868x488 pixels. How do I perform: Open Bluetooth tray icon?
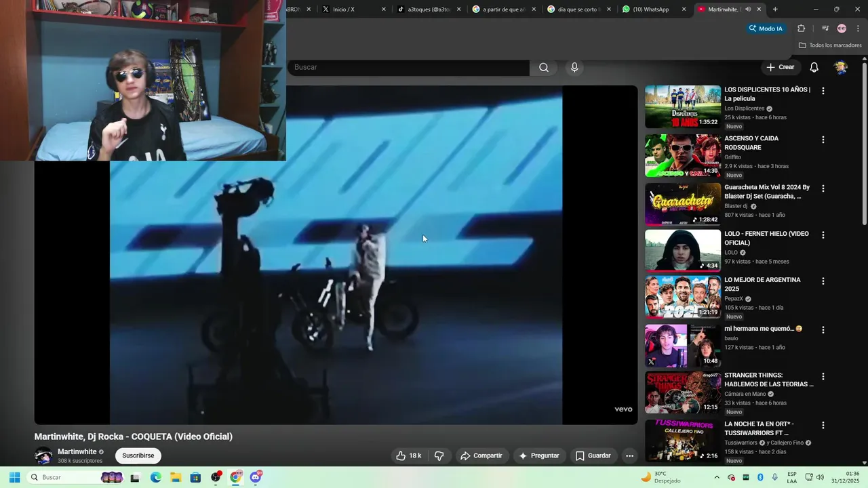(x=760, y=477)
